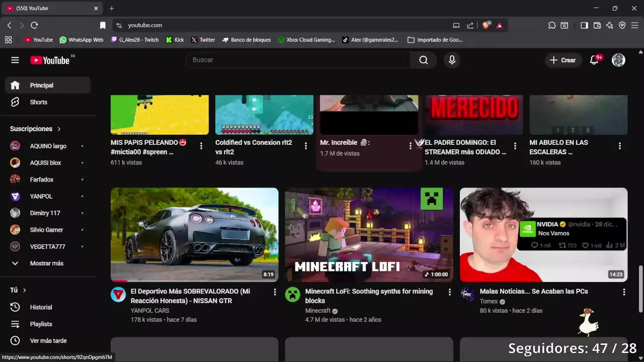Open the browser main menu button

point(635,25)
